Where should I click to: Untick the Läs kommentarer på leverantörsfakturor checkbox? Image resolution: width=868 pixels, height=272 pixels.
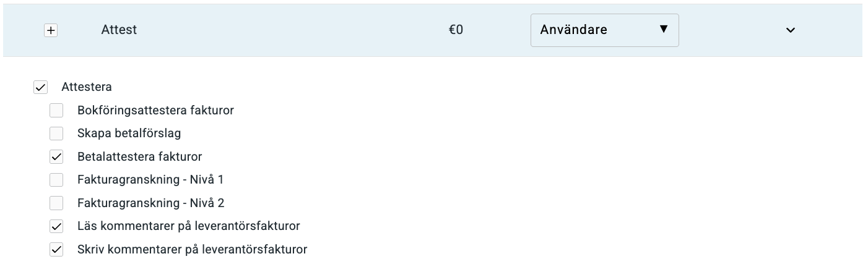coord(56,226)
